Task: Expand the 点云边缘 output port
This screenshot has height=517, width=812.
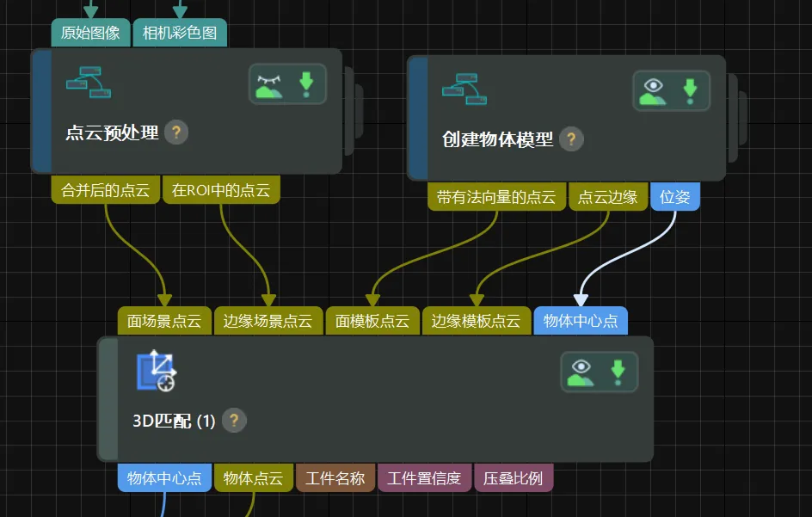Action: pyautogui.click(x=608, y=196)
